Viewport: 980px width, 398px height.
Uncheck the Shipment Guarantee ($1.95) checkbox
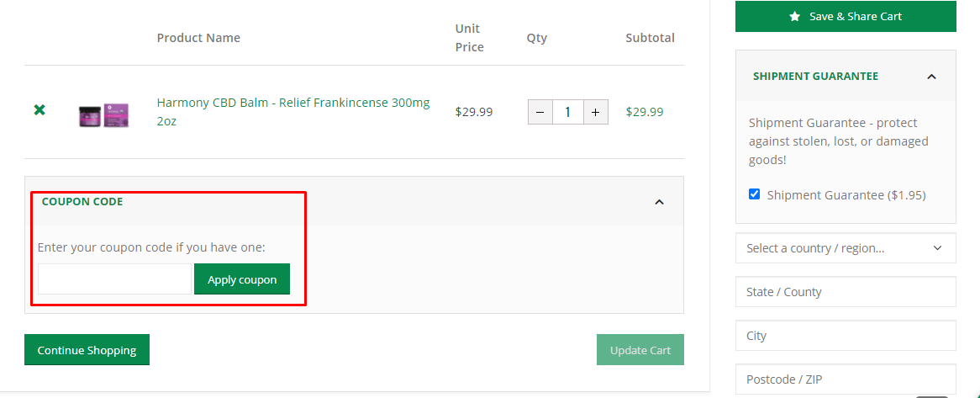[755, 194]
